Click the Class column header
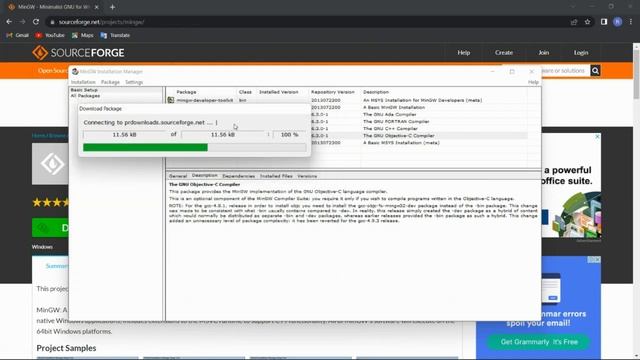 (245, 92)
